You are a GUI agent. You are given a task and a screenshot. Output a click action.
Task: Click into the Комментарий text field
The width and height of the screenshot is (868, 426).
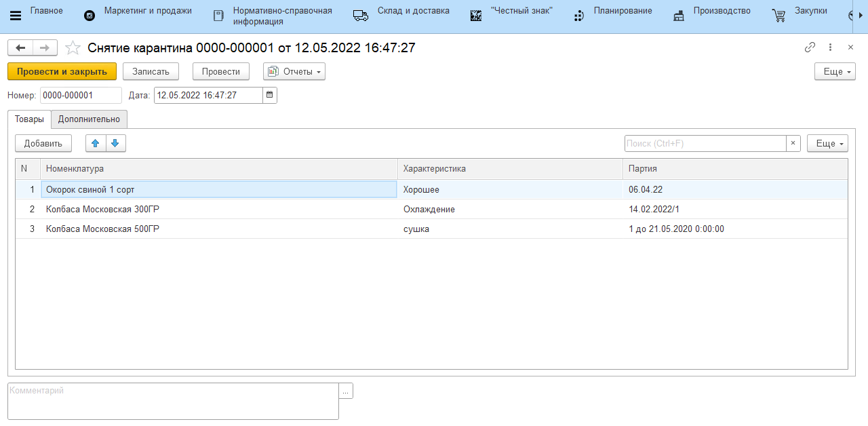[173, 401]
